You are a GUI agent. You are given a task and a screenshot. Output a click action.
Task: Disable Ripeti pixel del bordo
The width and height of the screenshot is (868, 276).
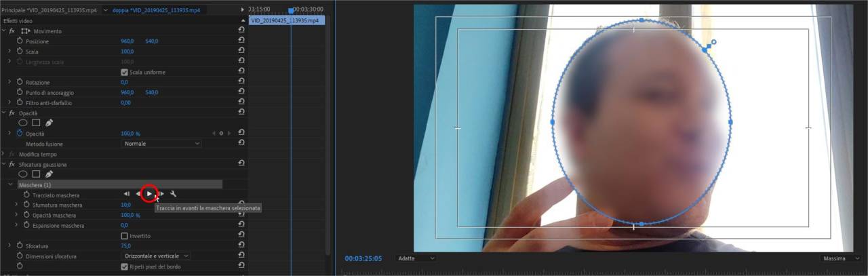124,267
